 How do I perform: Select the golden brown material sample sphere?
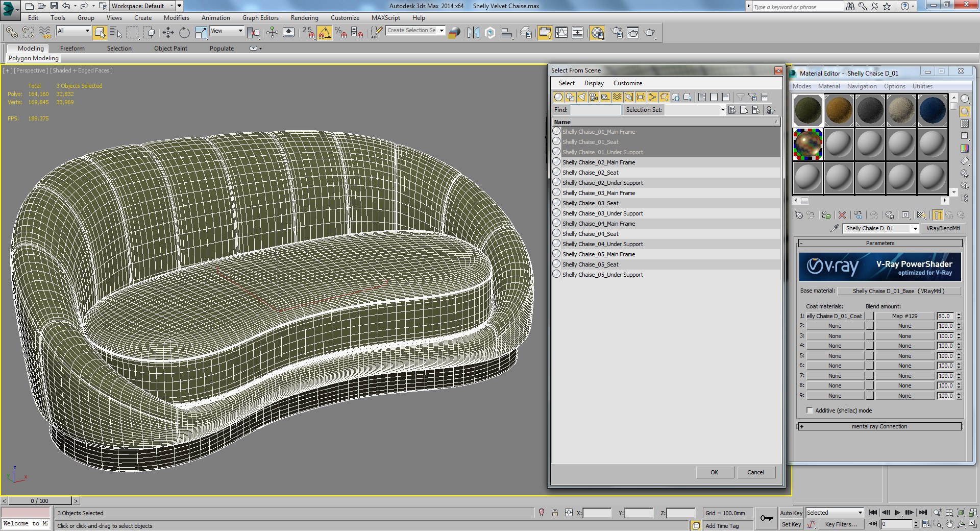coord(839,110)
